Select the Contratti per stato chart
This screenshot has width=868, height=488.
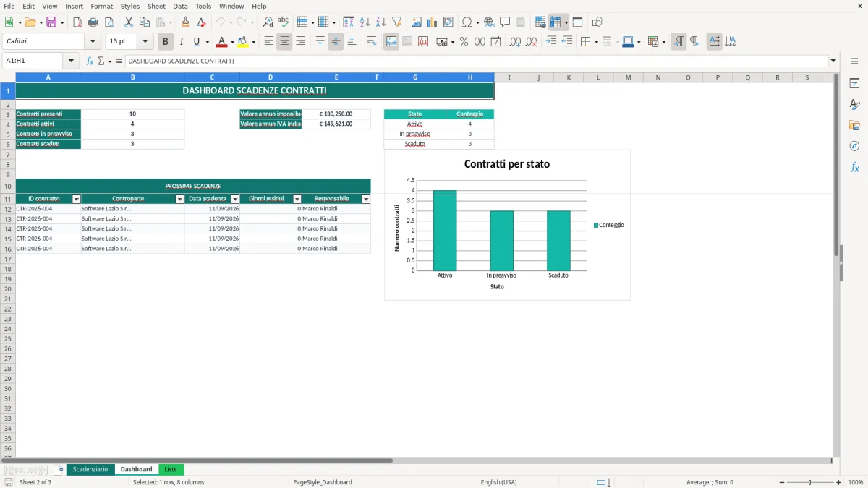point(507,225)
